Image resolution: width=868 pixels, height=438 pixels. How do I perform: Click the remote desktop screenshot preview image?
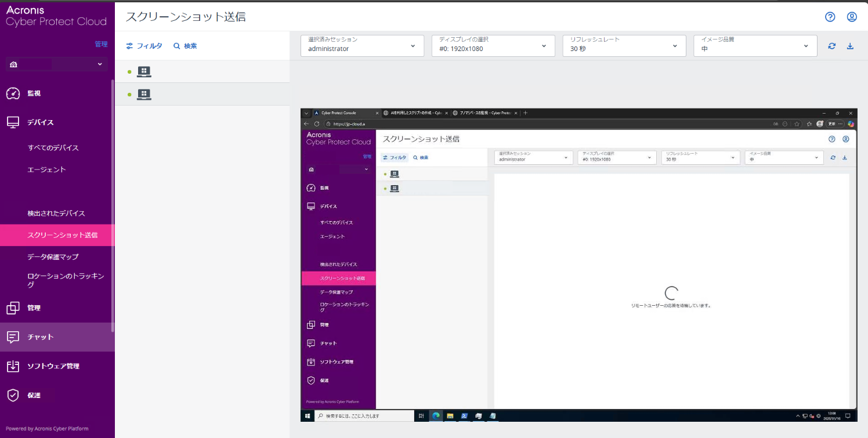coord(578,265)
